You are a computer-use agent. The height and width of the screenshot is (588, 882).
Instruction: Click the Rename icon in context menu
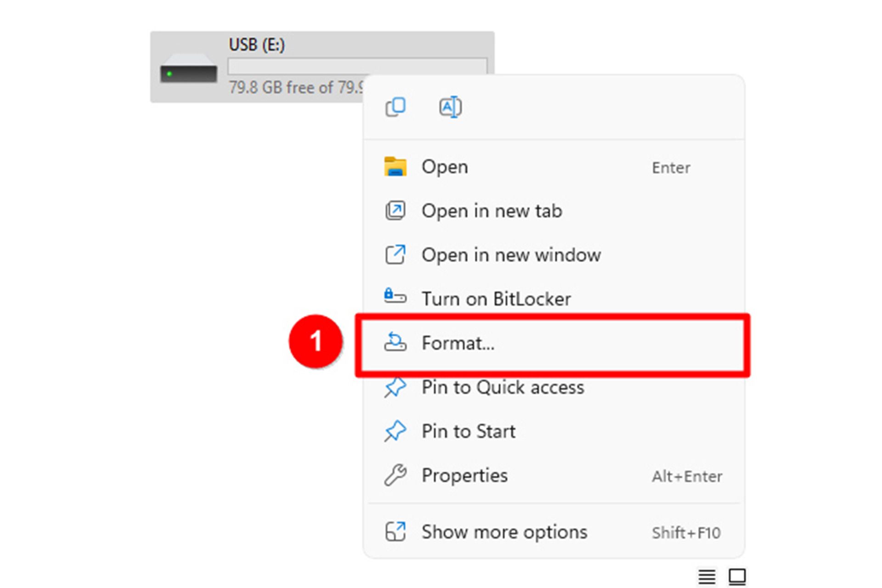pos(450,107)
